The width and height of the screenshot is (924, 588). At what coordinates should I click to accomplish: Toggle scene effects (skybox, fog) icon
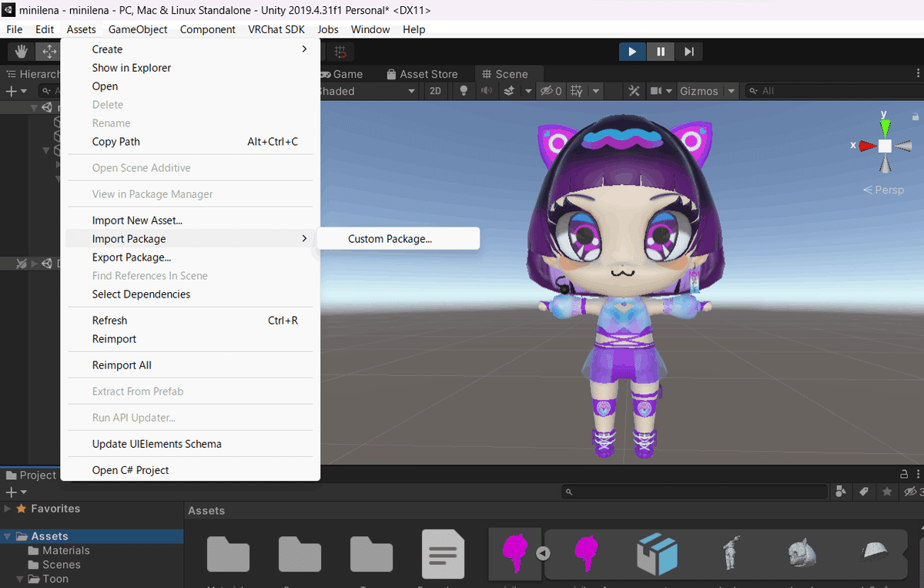tap(508, 91)
